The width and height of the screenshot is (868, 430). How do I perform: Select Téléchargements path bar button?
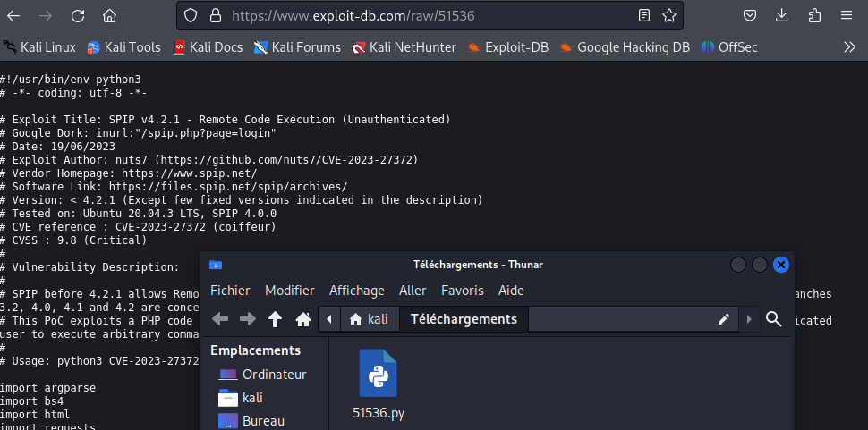[464, 319]
